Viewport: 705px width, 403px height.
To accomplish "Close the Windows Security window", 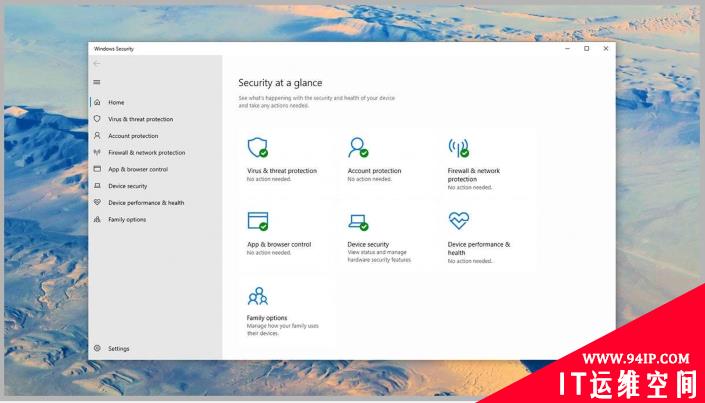I will pyautogui.click(x=606, y=49).
